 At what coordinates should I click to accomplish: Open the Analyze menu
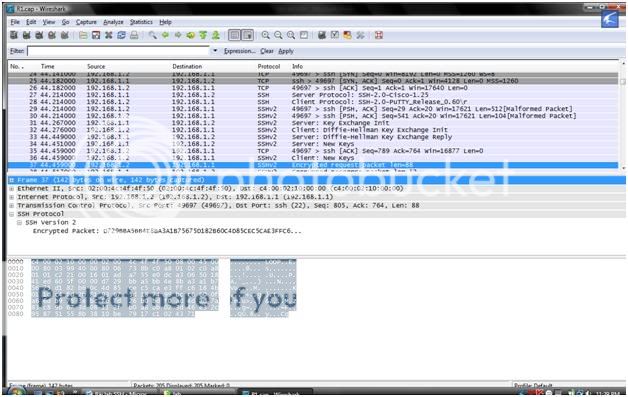tap(113, 22)
